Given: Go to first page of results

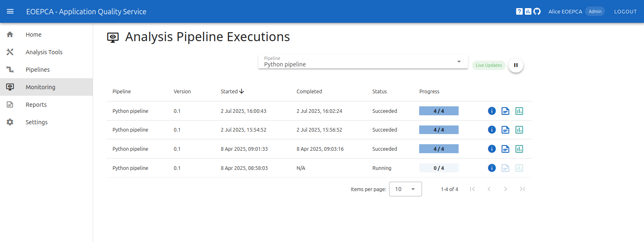Looking at the screenshot, I should 472,189.
